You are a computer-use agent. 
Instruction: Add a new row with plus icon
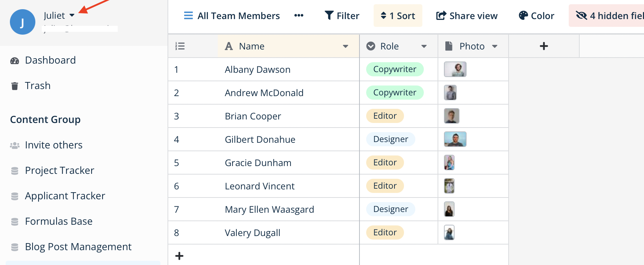(179, 256)
